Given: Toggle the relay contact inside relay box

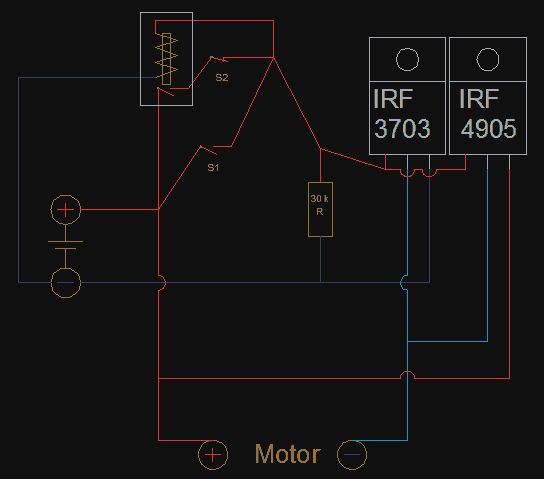Looking at the screenshot, I should pyautogui.click(x=165, y=92).
